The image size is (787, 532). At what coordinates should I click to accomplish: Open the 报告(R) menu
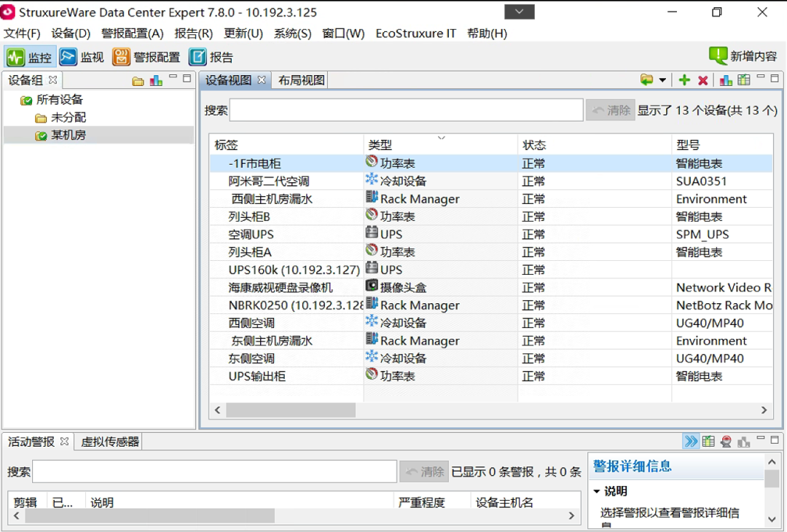click(194, 34)
